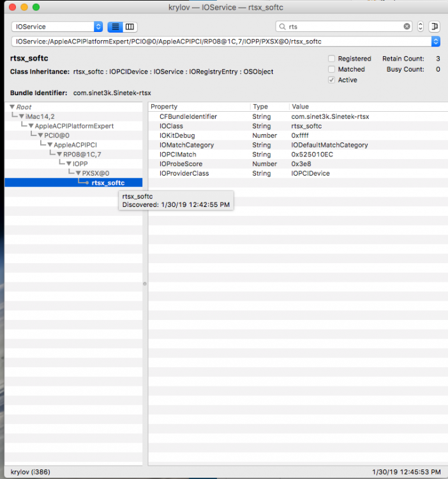This screenshot has height=479, width=448.
Task: Collapse the AppleACPIPCI node
Action: coord(50,145)
